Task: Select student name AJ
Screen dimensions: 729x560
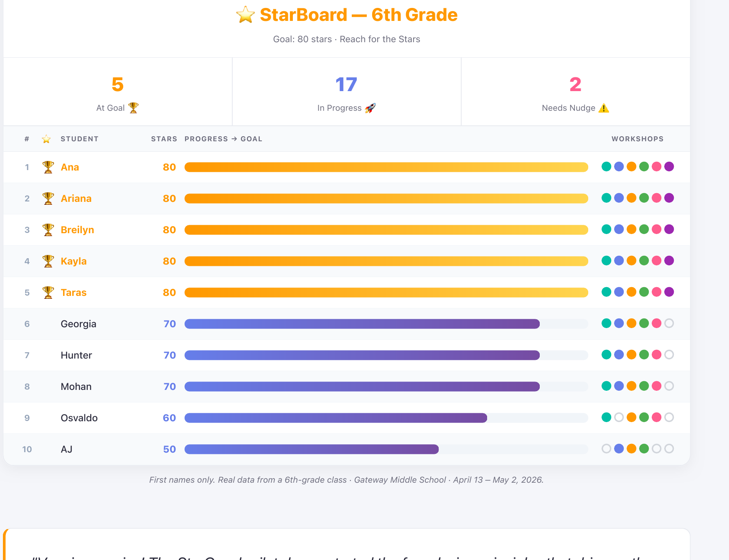Action: pyautogui.click(x=66, y=449)
